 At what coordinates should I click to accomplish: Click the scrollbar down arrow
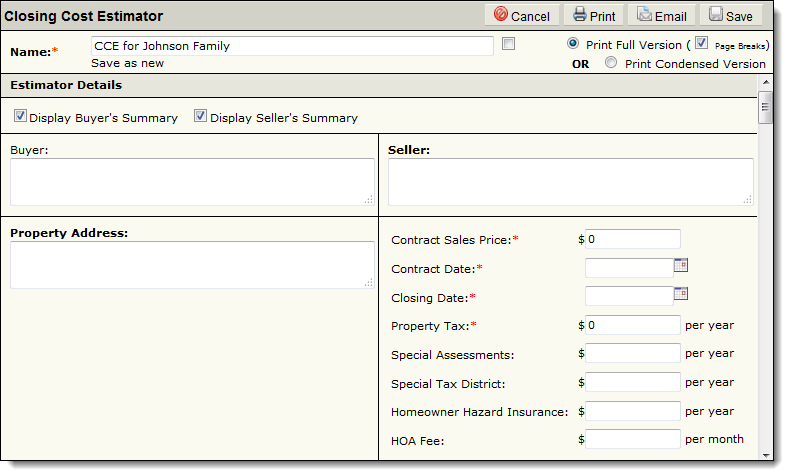click(x=766, y=455)
